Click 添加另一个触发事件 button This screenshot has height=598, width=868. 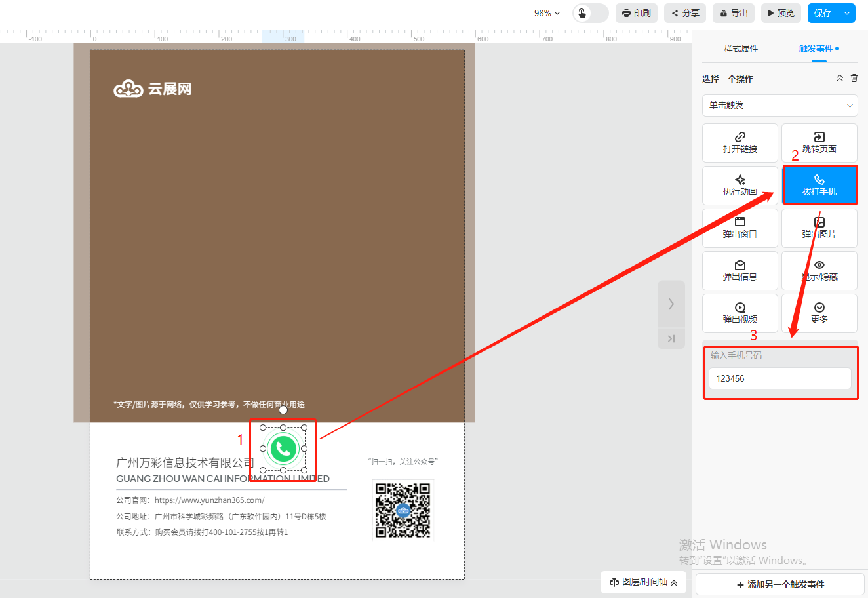click(x=779, y=584)
